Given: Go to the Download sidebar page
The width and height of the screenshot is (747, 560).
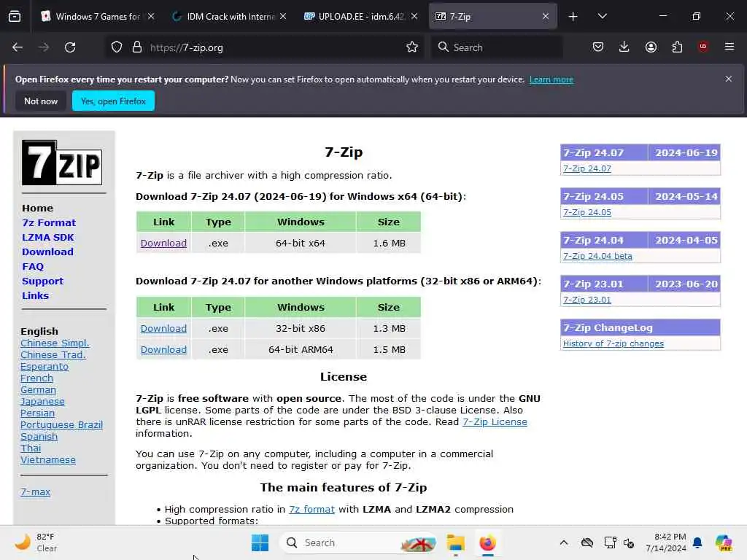Looking at the screenshot, I should pos(47,252).
